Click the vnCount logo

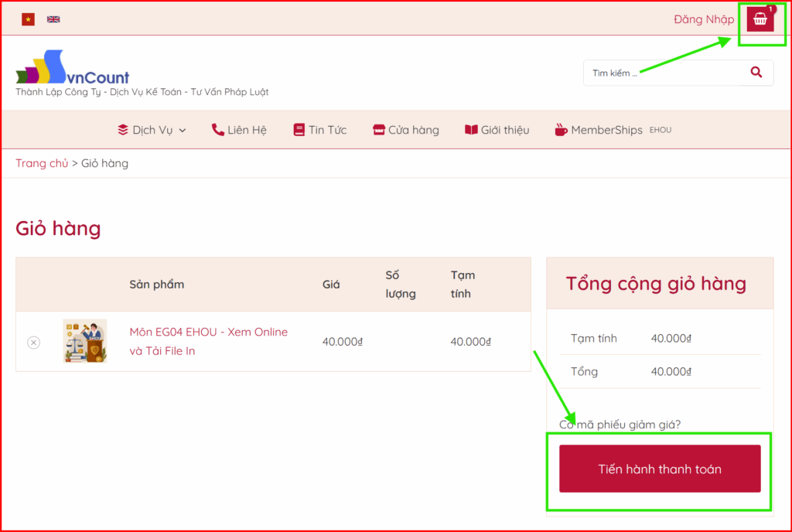(x=73, y=67)
